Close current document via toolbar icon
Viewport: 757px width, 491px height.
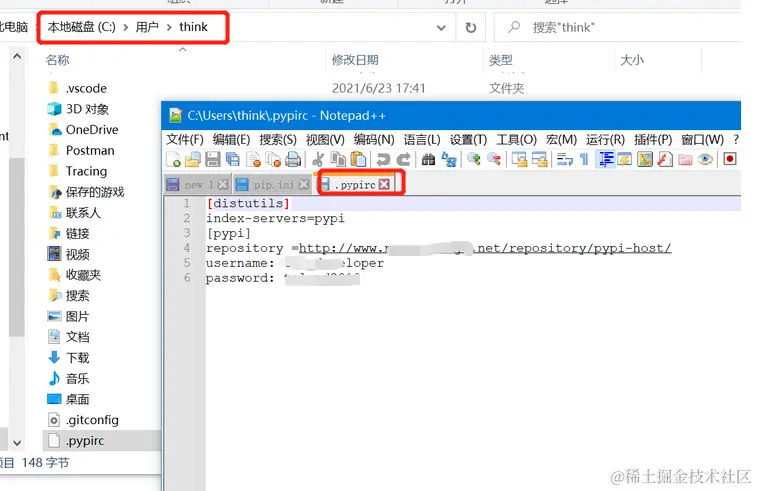253,159
